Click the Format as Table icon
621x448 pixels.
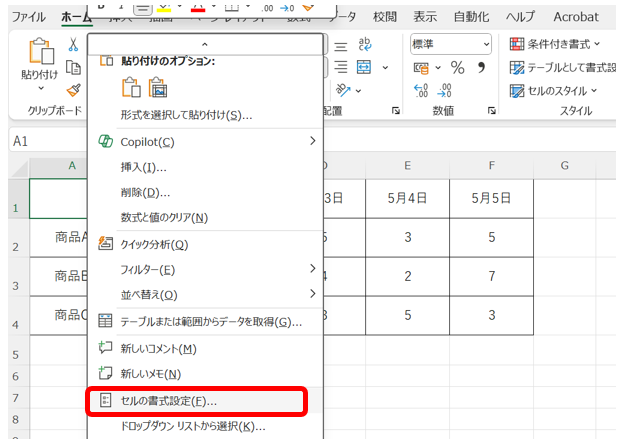point(517,68)
